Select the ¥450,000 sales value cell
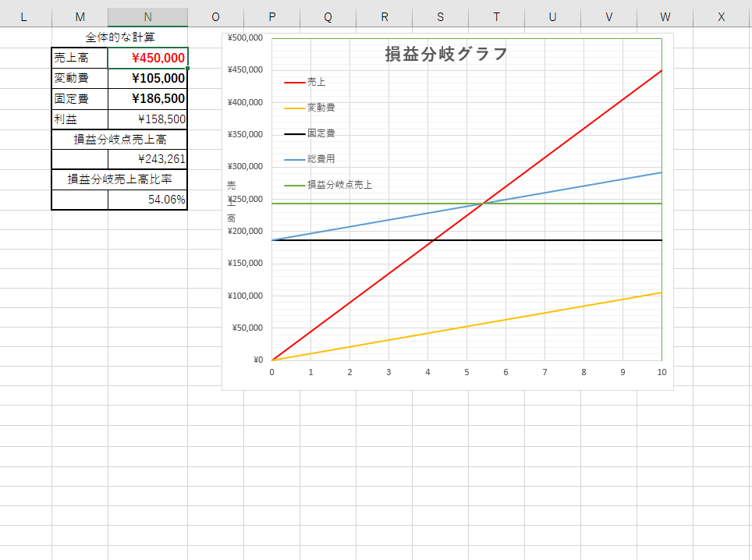This screenshot has height=560, width=752. [147, 58]
